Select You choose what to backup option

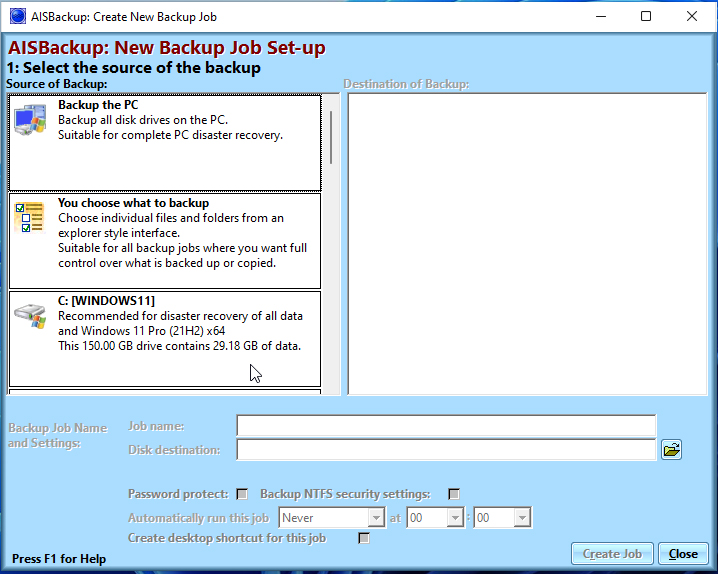click(x=165, y=240)
